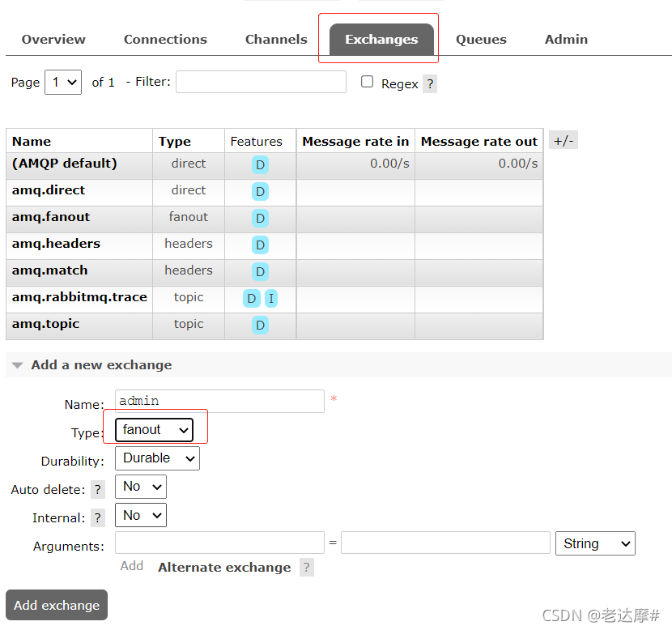The width and height of the screenshot is (672, 630).
Task: Open the (AMQP default) exchange
Action: 65,164
